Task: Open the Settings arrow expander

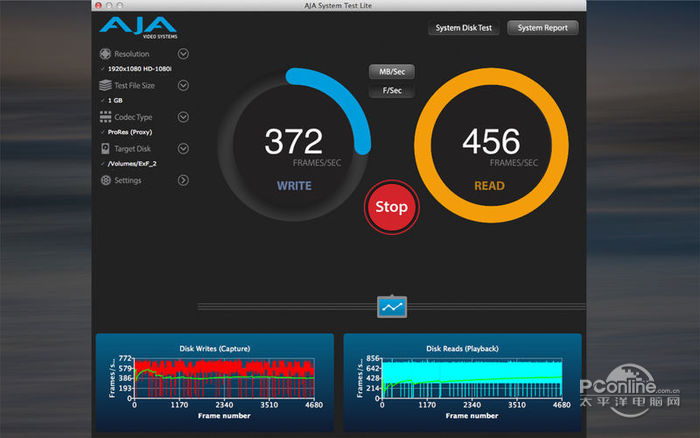Action: 183,180
